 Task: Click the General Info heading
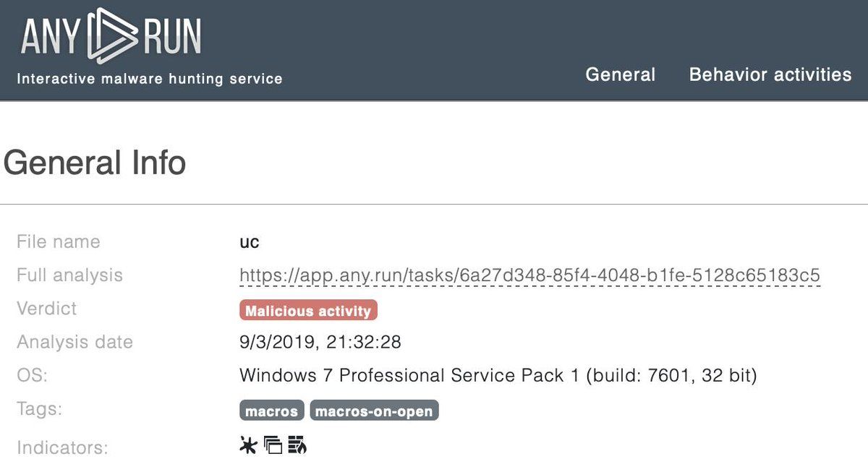95,163
